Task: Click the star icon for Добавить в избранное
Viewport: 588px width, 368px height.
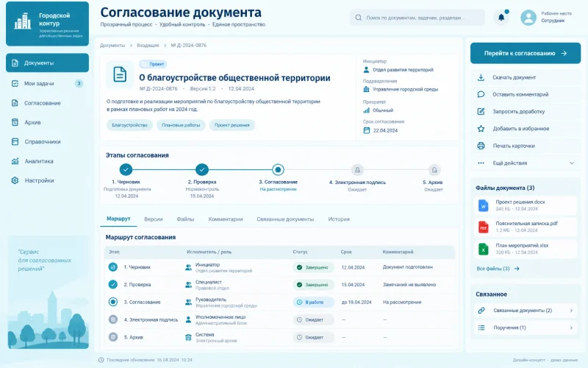Action: pos(481,128)
